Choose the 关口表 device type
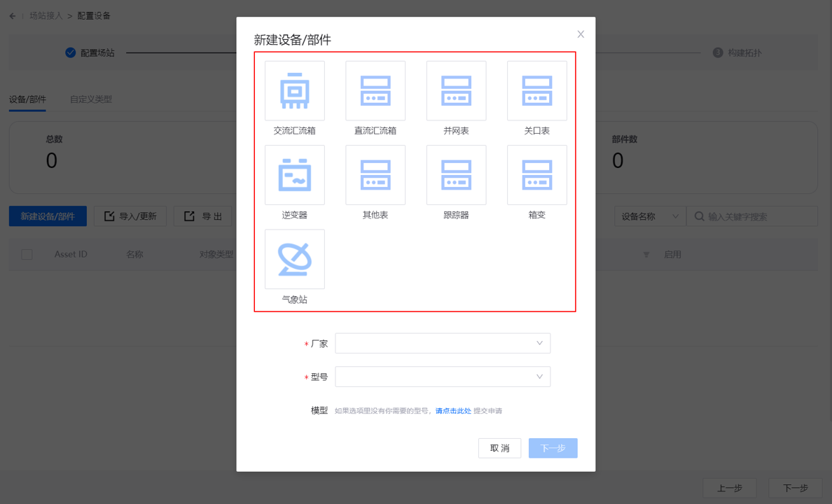This screenshot has width=832, height=504. click(x=536, y=91)
